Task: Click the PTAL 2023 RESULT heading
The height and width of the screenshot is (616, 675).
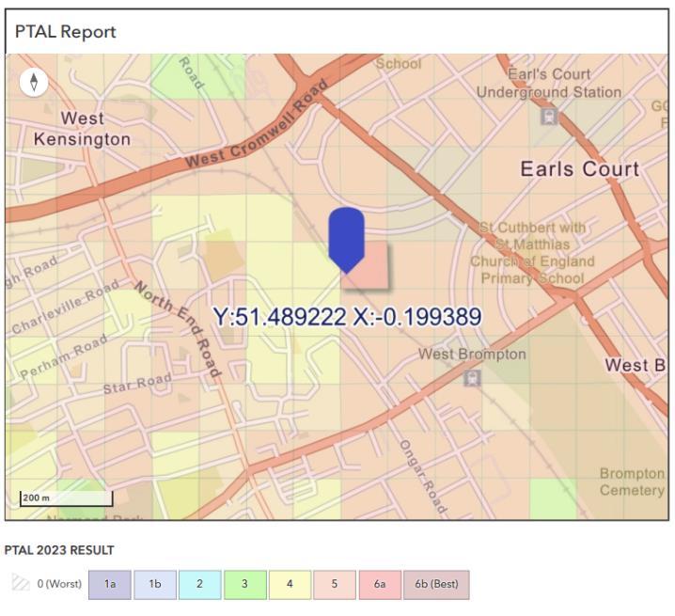Action: click(x=59, y=550)
